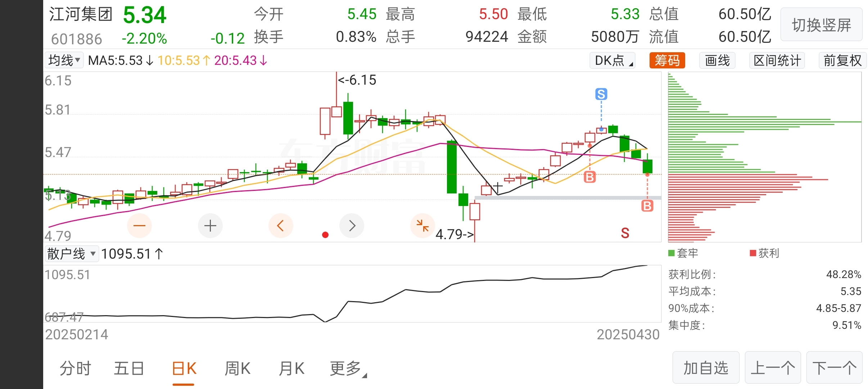Click the plus zoom-in icon

210,226
